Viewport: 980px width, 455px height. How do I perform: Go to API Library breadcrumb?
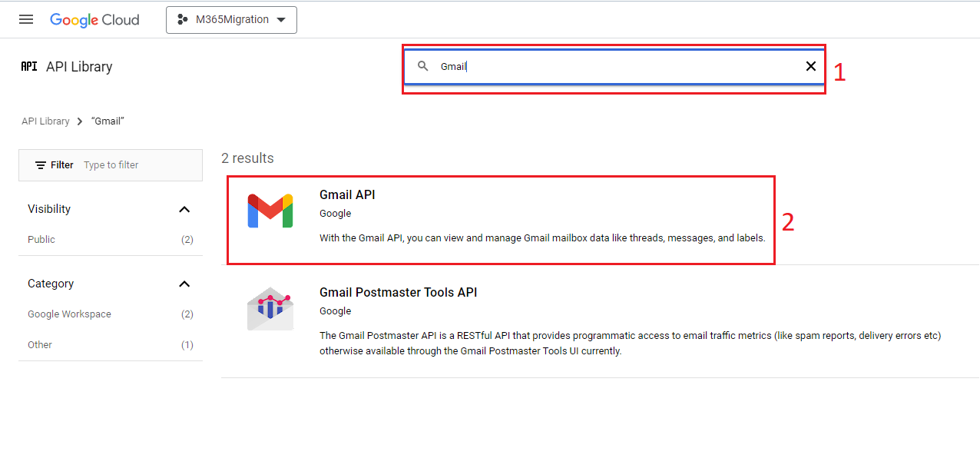click(45, 121)
